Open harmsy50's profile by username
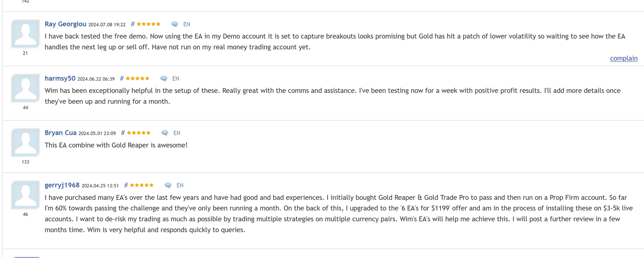644x258 pixels. 60,78
